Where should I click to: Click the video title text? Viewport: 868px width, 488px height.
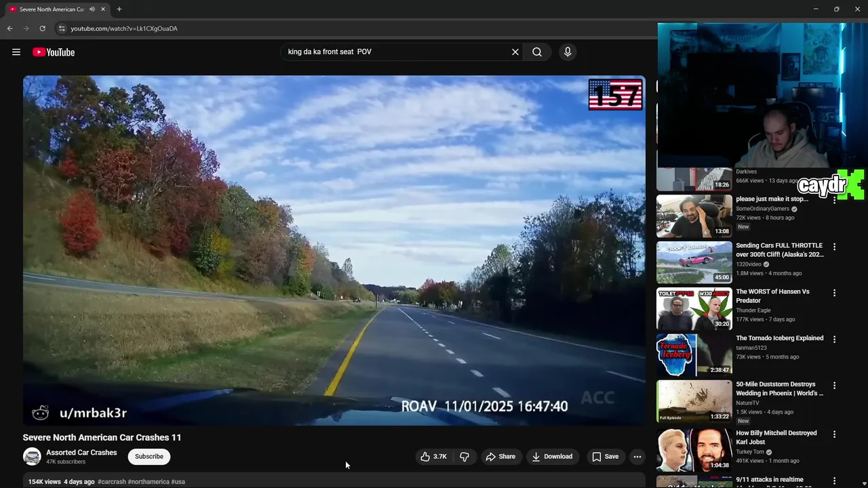click(102, 438)
